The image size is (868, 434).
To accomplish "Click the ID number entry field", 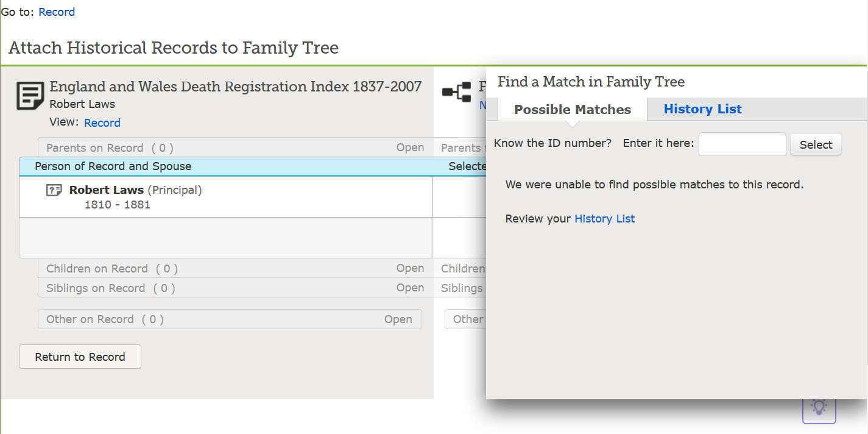I will tap(742, 144).
